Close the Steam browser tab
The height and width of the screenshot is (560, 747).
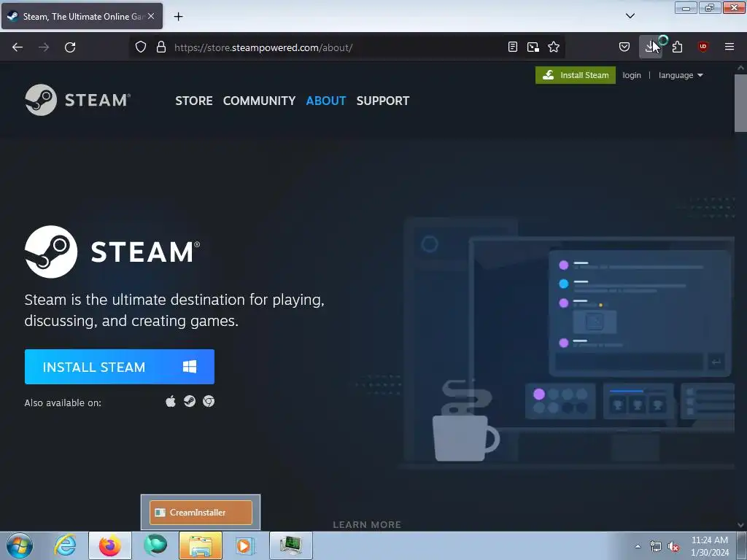[151, 16]
